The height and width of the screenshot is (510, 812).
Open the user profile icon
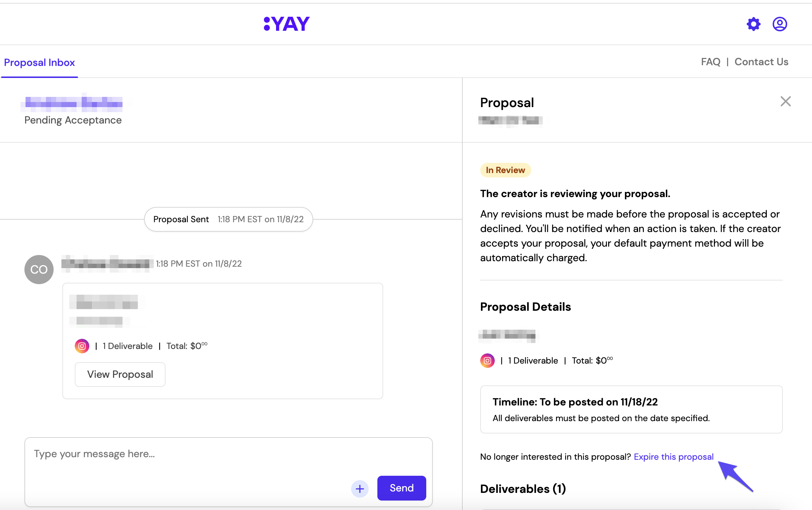780,24
